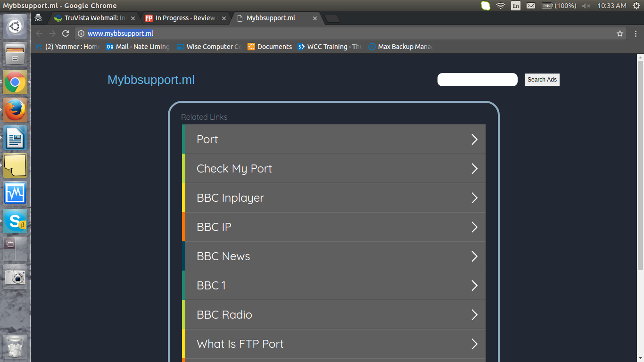Launch Firefox from the dock
The height and width of the screenshot is (362, 644).
[x=15, y=110]
